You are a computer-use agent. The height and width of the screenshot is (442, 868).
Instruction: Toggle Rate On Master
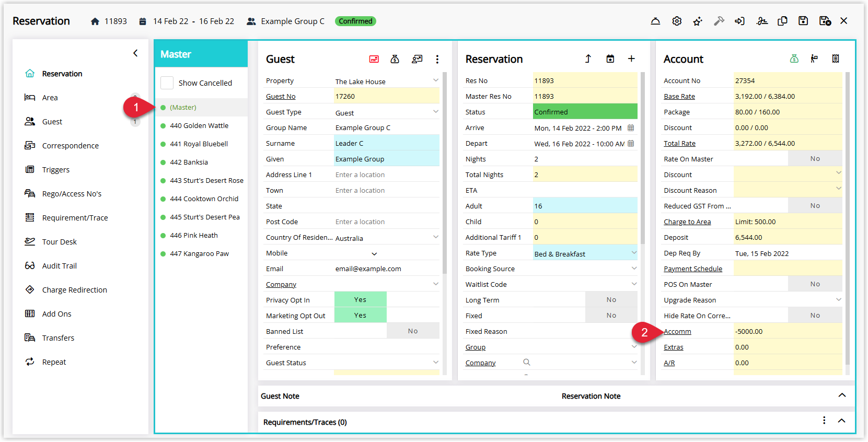coord(815,159)
